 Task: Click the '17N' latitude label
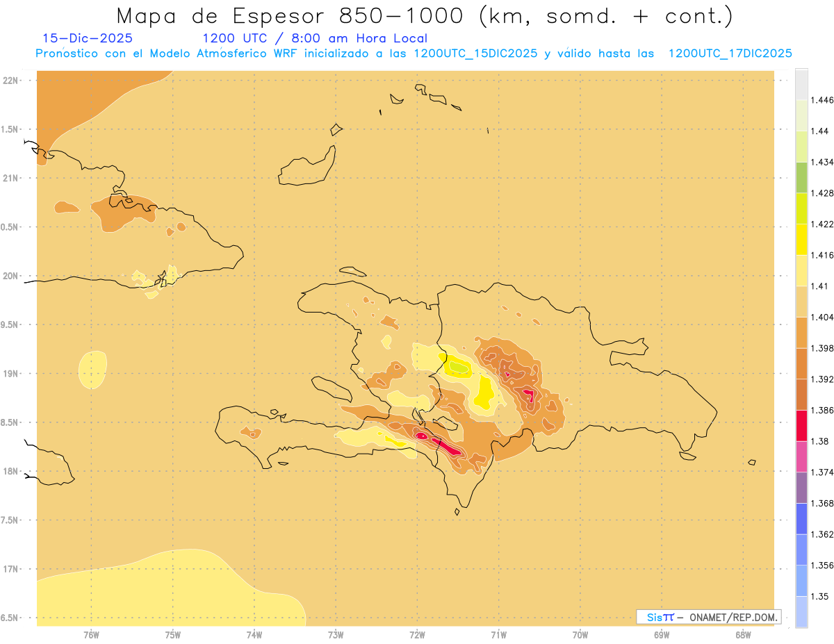tap(11, 569)
